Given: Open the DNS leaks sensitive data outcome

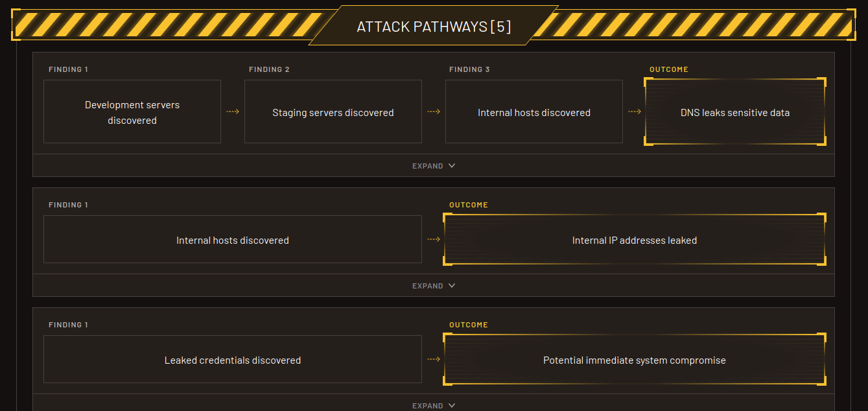Looking at the screenshot, I should [x=734, y=112].
